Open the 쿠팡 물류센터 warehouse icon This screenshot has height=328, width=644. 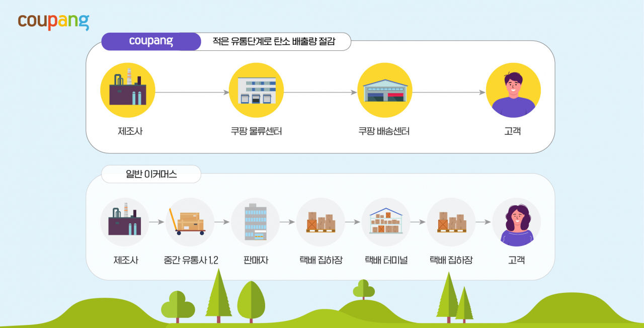click(256, 91)
